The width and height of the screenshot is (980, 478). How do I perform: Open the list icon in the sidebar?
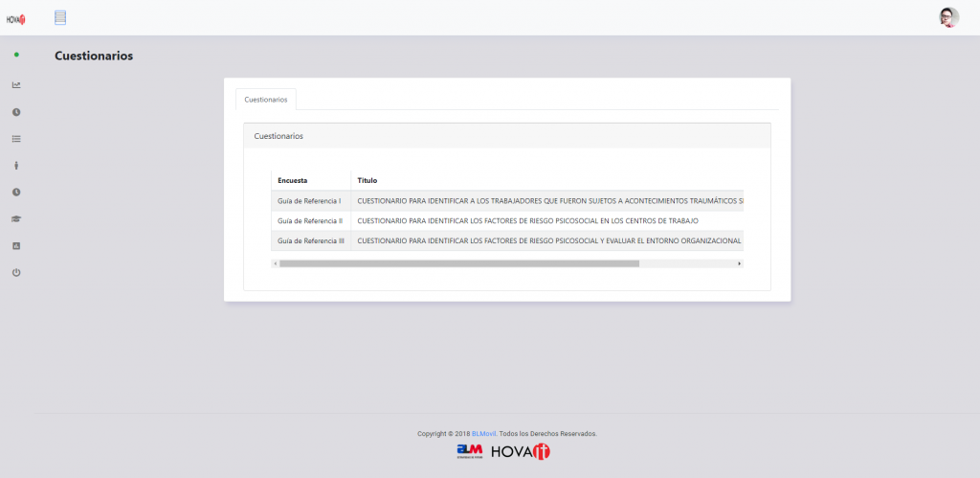(x=16, y=139)
